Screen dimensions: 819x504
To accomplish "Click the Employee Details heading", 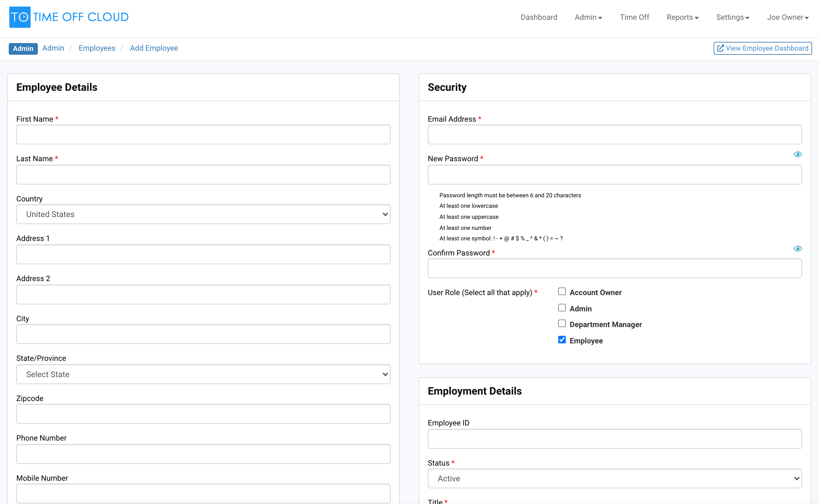I will tap(57, 87).
